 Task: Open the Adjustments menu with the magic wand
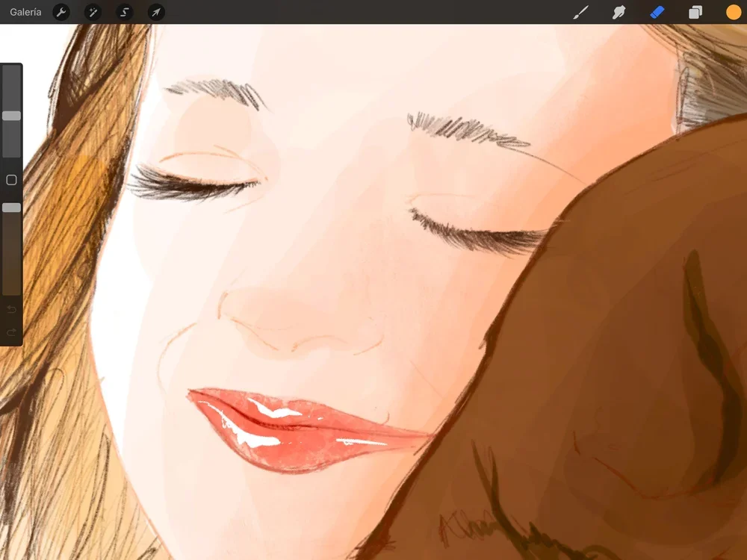pos(93,12)
